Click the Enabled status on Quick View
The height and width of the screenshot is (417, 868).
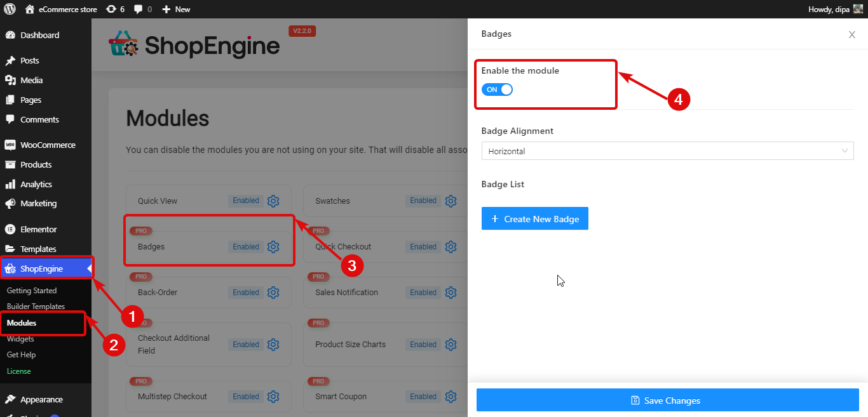coord(246,201)
